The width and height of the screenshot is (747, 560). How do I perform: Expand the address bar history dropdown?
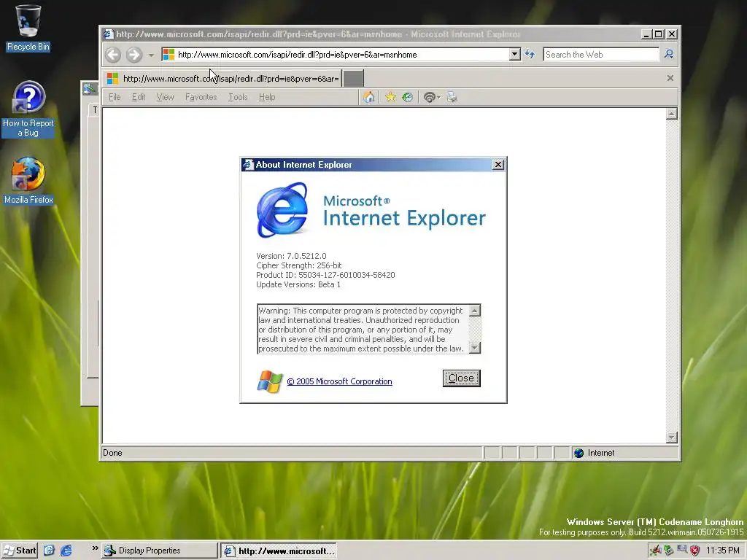click(x=514, y=54)
